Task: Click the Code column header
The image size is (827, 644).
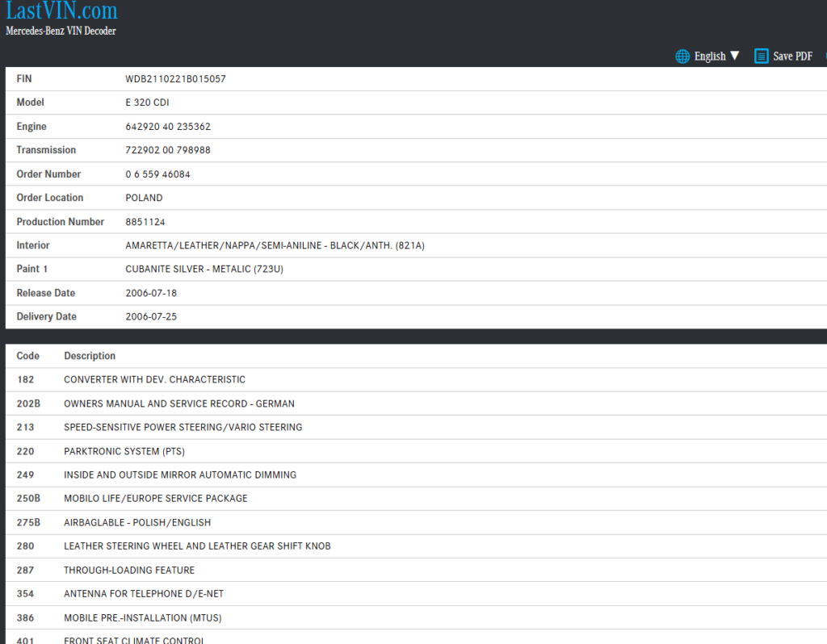Action: click(27, 356)
